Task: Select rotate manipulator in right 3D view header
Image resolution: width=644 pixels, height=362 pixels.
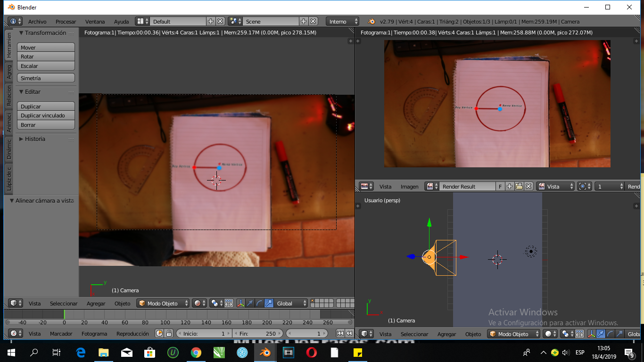Action: 610,334
